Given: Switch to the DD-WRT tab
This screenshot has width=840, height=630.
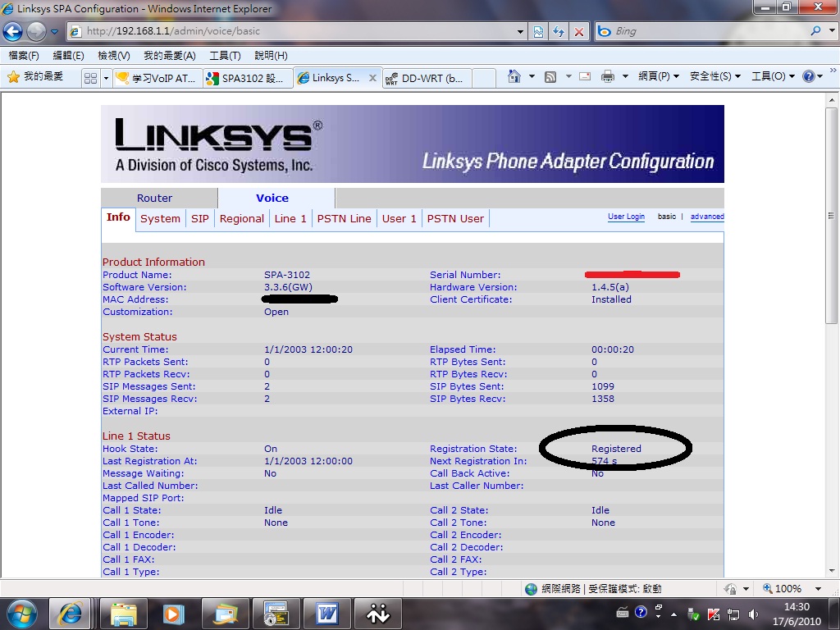Looking at the screenshot, I should (427, 78).
